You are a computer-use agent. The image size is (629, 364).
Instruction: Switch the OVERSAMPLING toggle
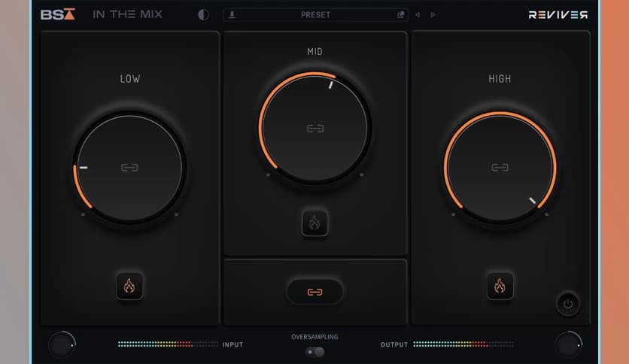[x=315, y=352]
